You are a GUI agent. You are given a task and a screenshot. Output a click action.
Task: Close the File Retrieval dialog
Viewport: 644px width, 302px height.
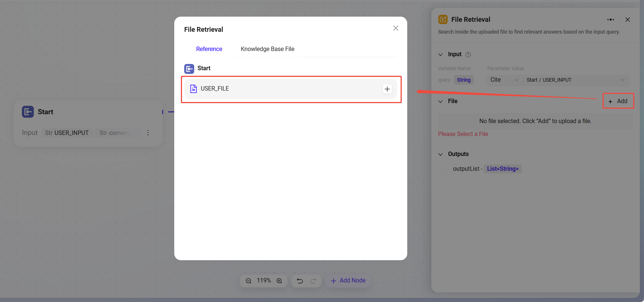395,28
